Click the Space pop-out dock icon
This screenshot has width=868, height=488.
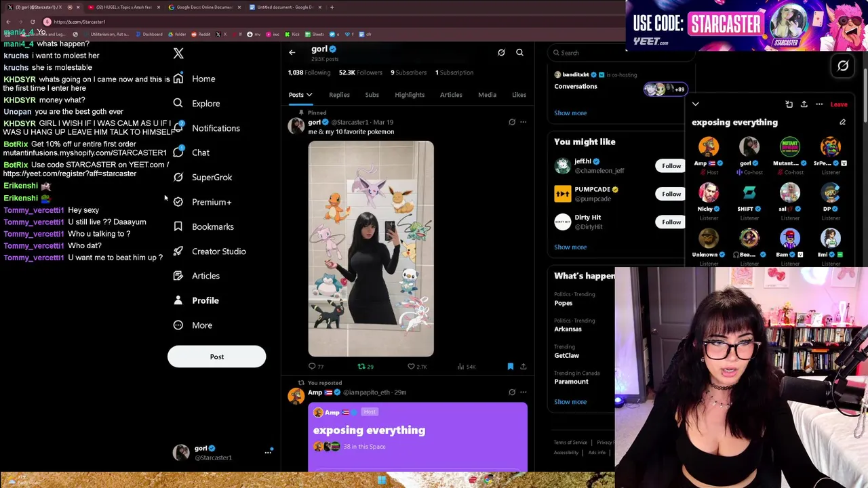point(789,104)
